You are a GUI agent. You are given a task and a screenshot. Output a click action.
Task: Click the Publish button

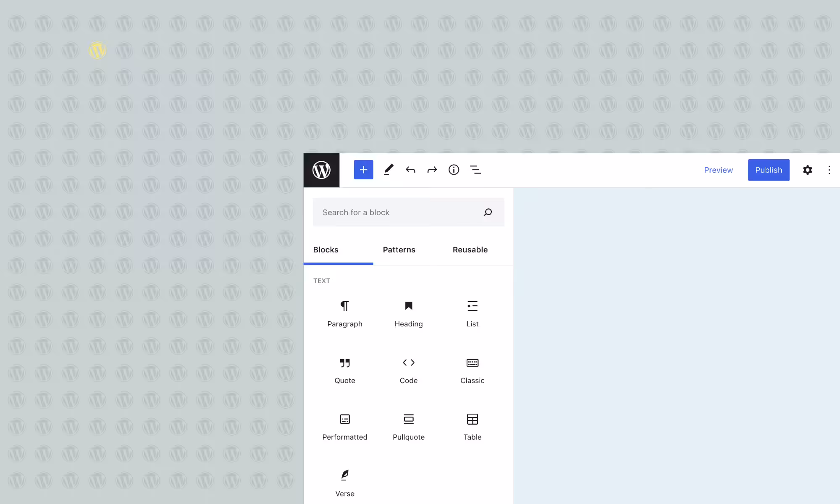click(769, 170)
